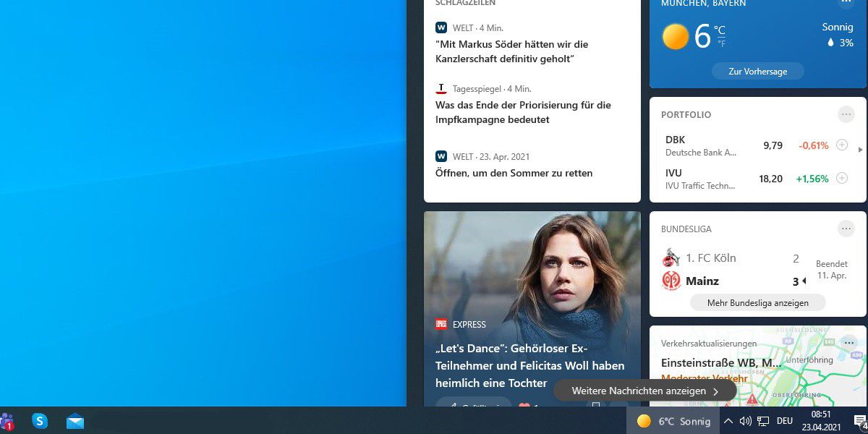This screenshot has width=868, height=434.
Task: Open the Markus Söder Kanzlerschaft headline
Action: coord(514,51)
